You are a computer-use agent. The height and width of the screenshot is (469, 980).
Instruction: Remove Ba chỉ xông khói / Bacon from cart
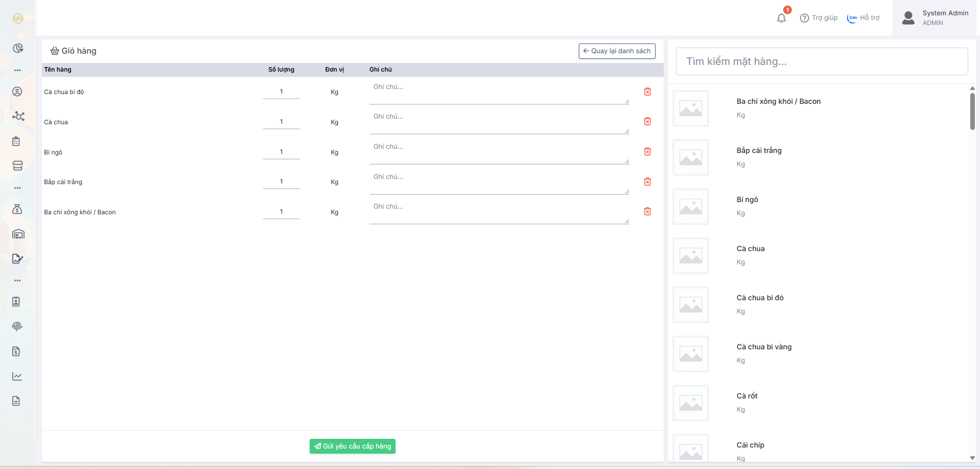(x=647, y=211)
